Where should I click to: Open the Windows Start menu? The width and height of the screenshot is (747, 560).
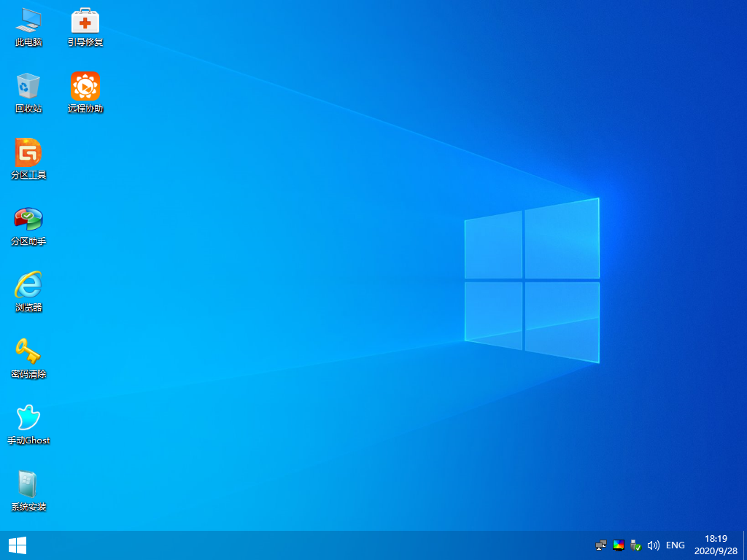click(18, 545)
